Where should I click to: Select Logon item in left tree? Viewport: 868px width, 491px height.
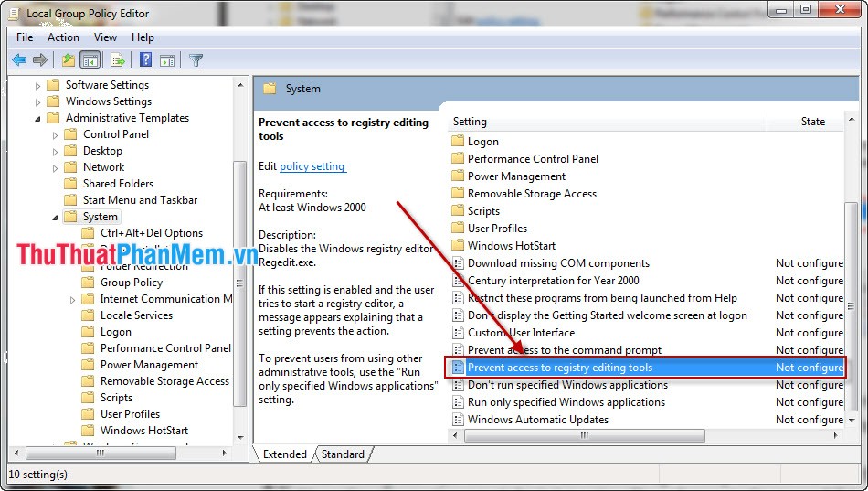pyautogui.click(x=116, y=331)
